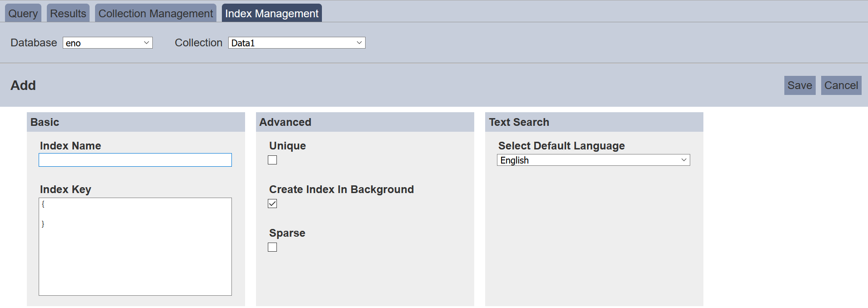Focus the Index Name input field
This screenshot has height=308, width=868.
click(135, 160)
